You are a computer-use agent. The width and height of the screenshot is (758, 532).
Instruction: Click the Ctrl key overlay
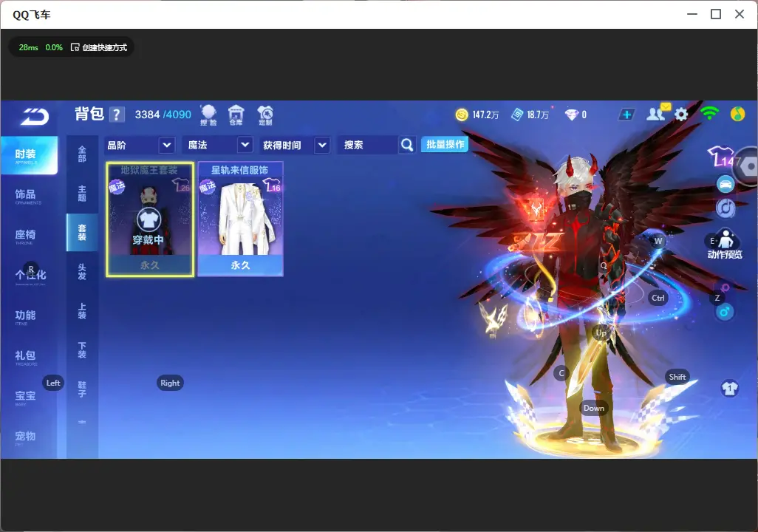tap(658, 298)
